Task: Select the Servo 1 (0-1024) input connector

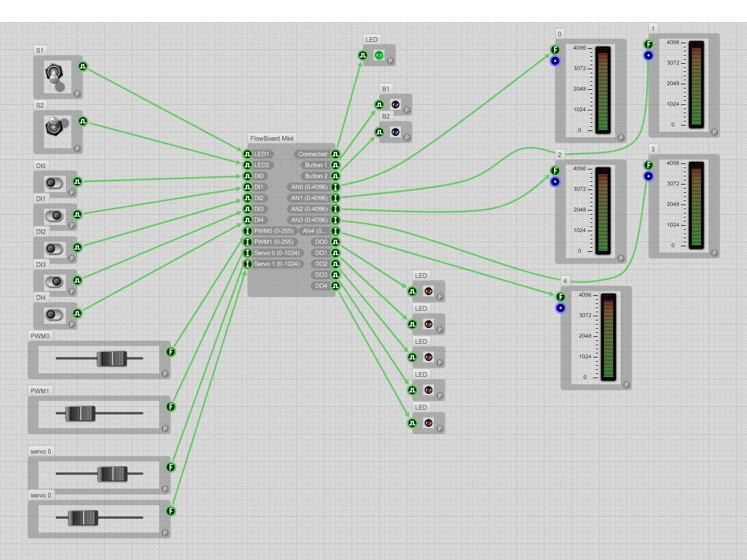Action: click(248, 264)
